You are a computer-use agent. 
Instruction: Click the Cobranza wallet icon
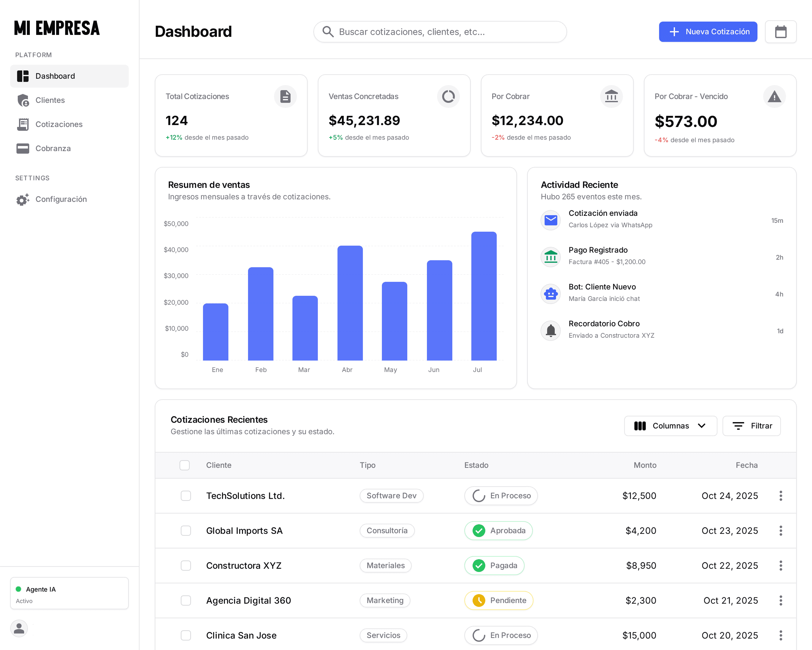click(23, 148)
